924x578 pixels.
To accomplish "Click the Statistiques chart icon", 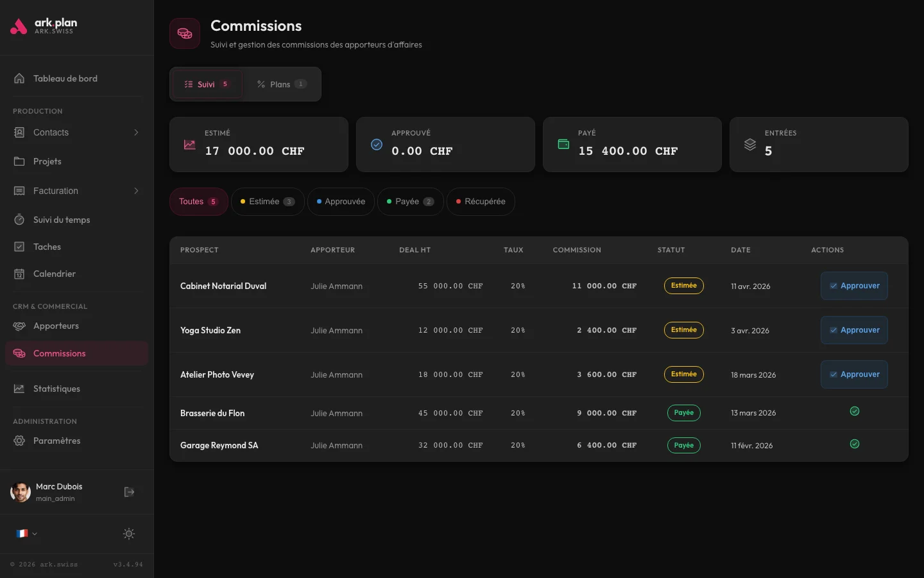I will coord(20,389).
